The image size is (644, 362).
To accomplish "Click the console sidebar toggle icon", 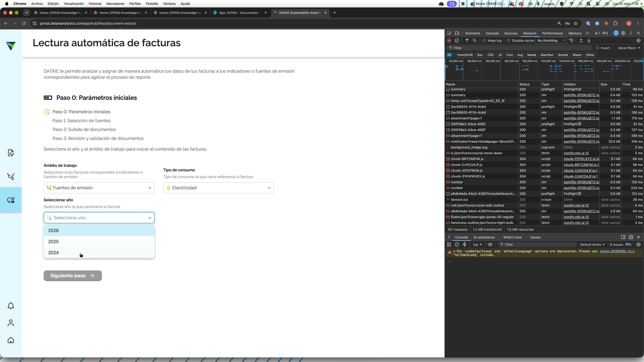I will (449, 245).
